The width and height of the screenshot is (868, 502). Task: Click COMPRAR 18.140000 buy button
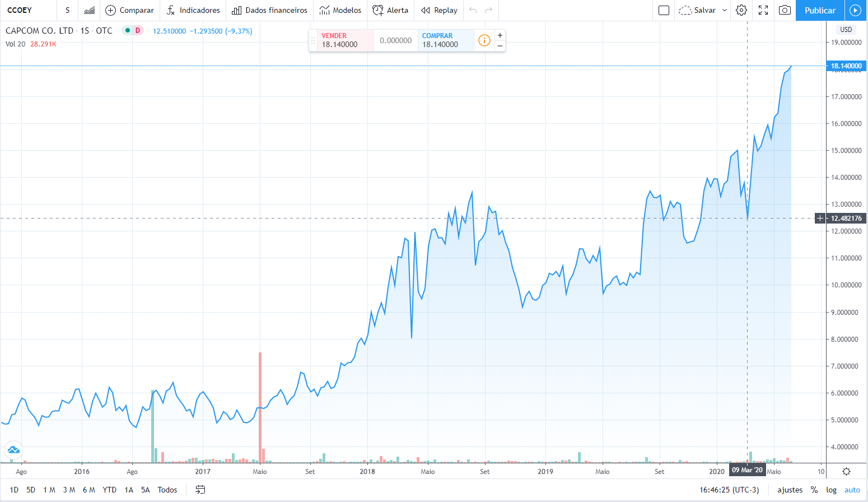coord(446,40)
